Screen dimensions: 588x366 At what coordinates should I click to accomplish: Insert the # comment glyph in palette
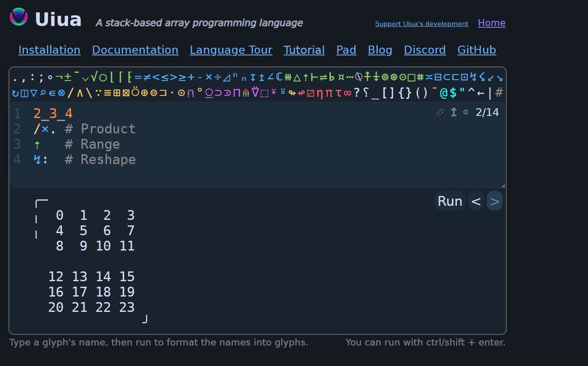[x=498, y=92]
